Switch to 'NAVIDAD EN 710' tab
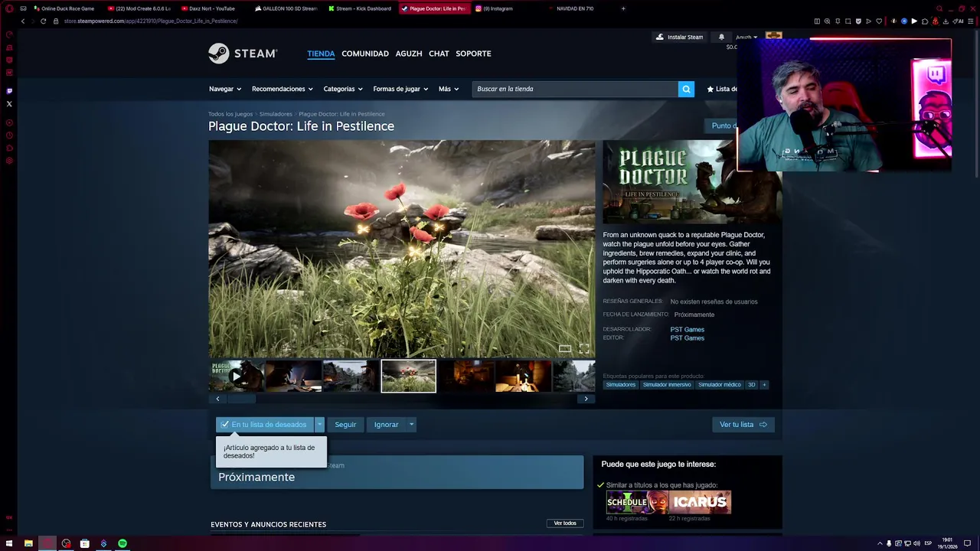980x551 pixels. (574, 8)
